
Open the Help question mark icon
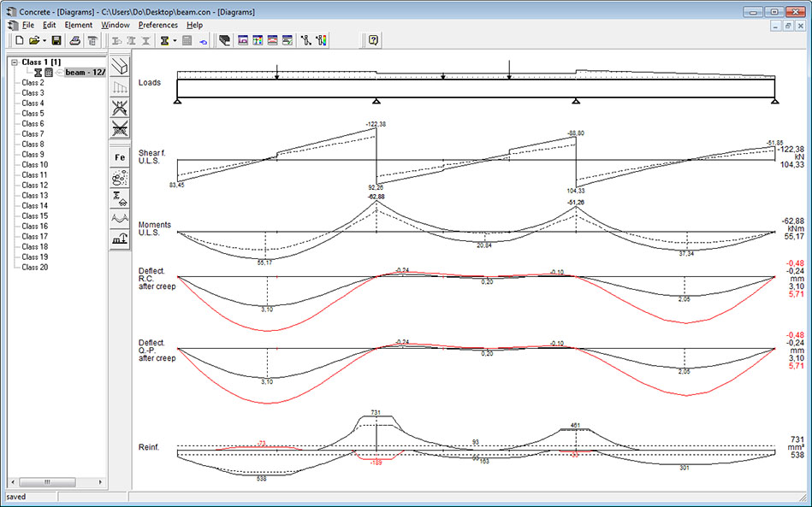click(x=371, y=40)
